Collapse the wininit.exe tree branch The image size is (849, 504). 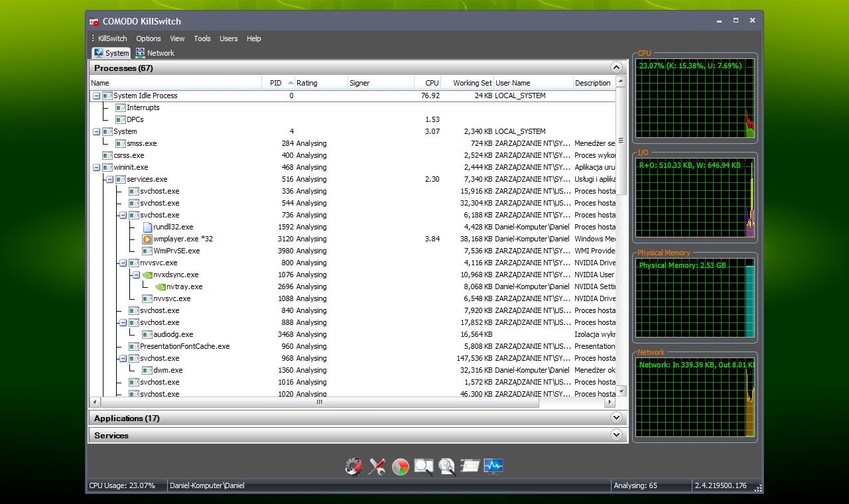coord(96,167)
